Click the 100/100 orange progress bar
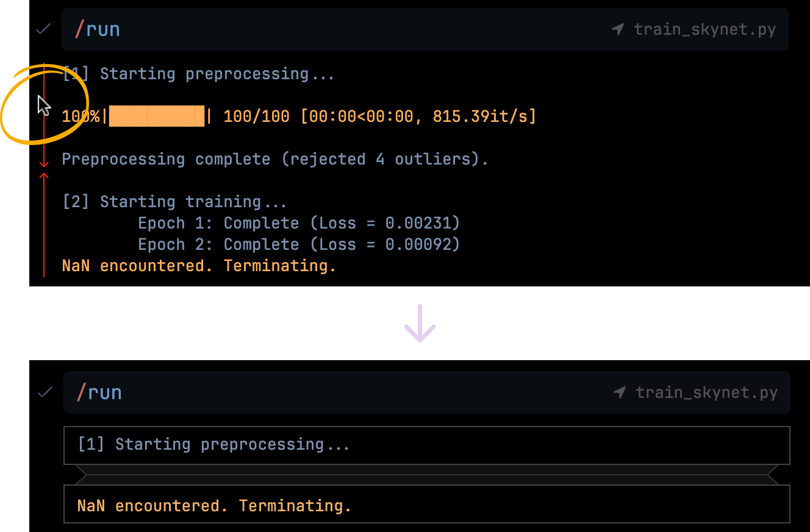The image size is (810, 532). point(156,116)
